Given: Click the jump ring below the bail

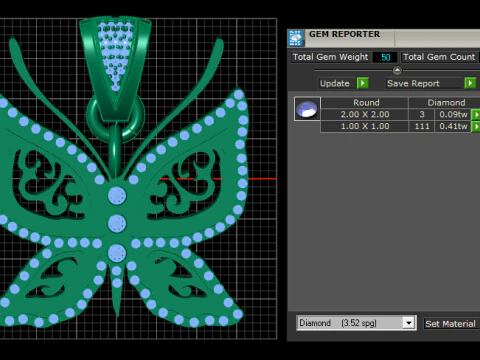Looking at the screenshot, I should point(116,117).
